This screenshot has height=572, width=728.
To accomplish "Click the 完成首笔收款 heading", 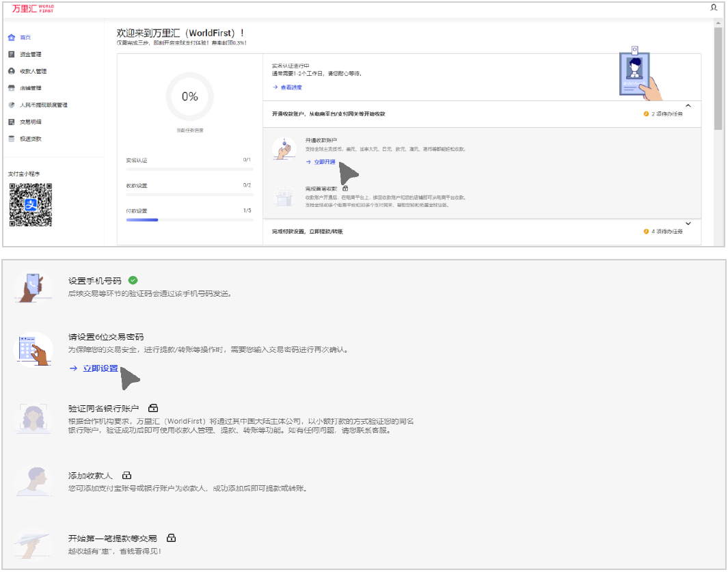I will click(321, 189).
